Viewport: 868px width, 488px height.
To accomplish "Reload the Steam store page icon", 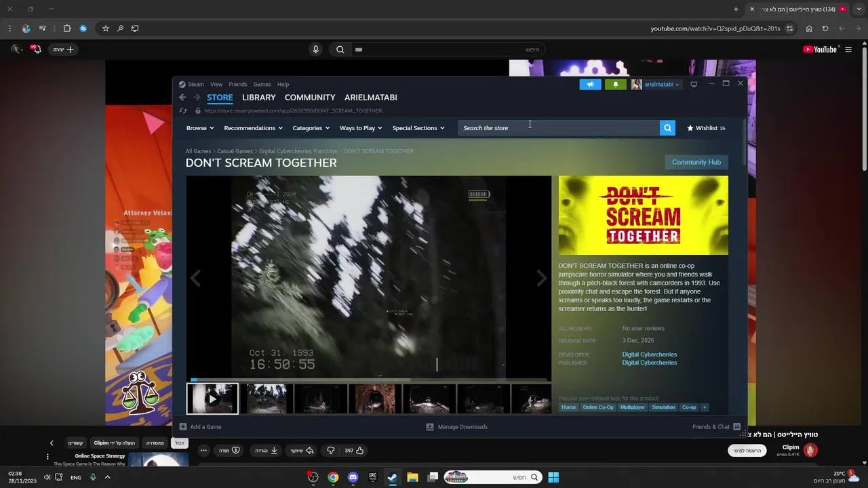I will click(x=183, y=110).
